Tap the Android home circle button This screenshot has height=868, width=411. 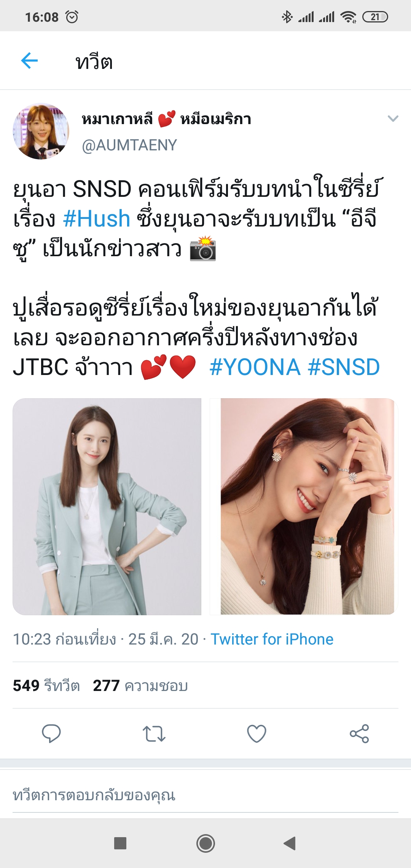205,843
